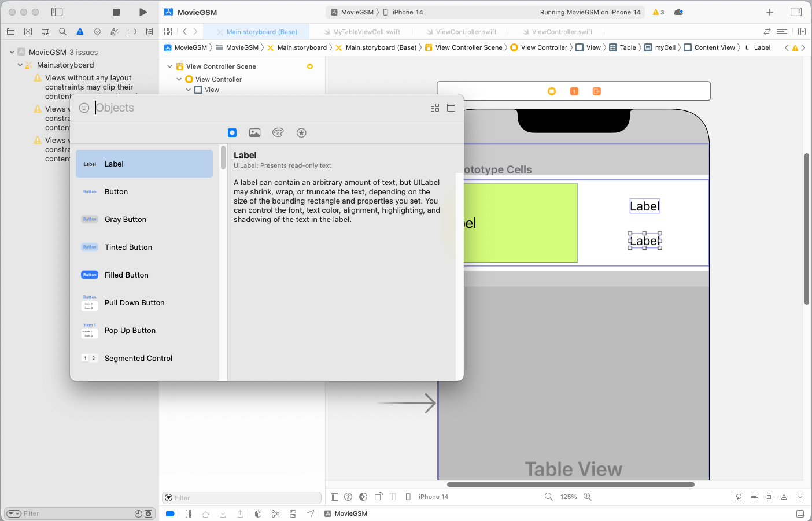
Task: Jump to the previous issue arrow
Action: click(x=787, y=47)
